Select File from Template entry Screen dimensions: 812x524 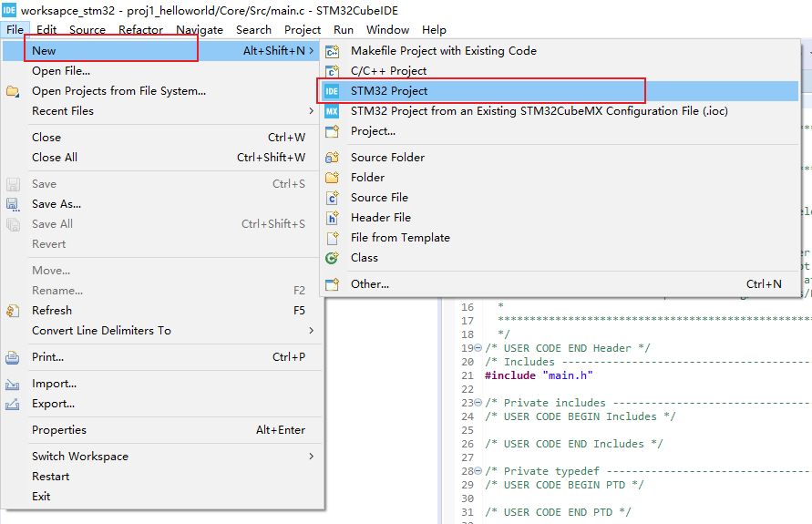tap(560, 238)
